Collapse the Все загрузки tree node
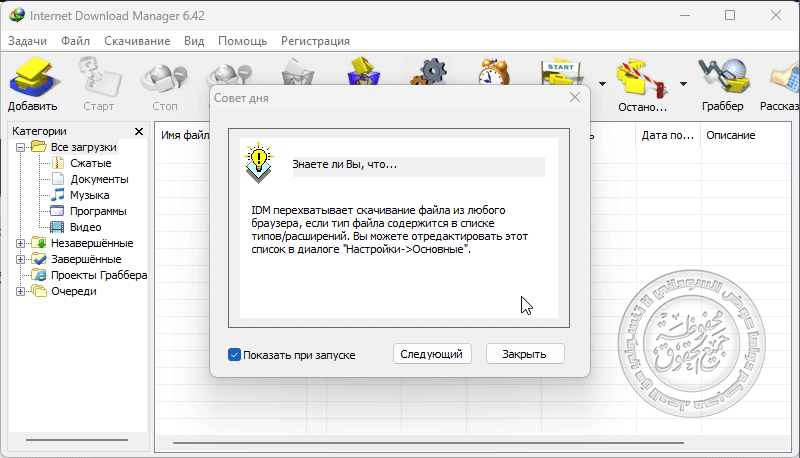Viewport: 800px width, 458px height. click(20, 147)
